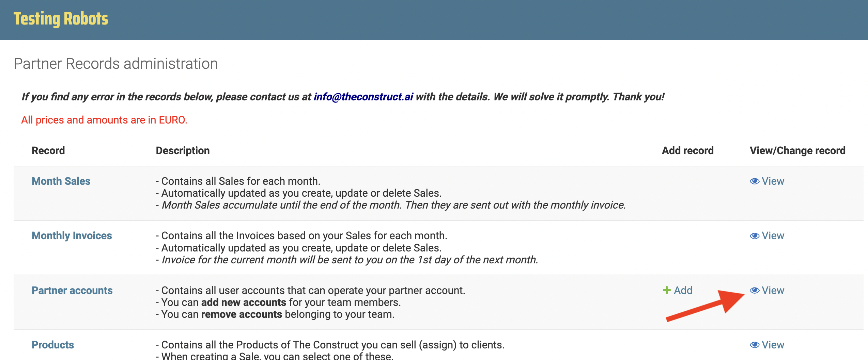Click the eye icon in Month Sales row
Screen dimensions: 868x360
point(755,181)
